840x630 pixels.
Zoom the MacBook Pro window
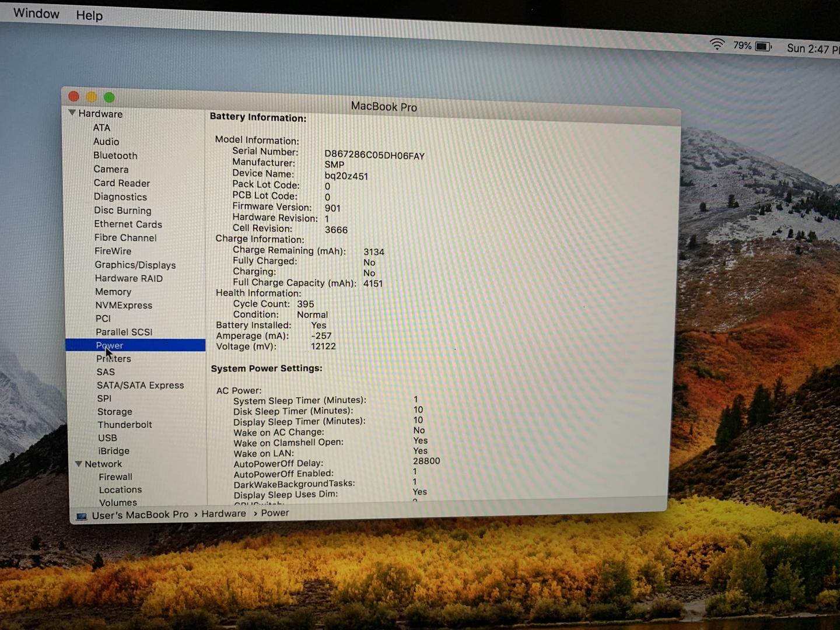109,97
